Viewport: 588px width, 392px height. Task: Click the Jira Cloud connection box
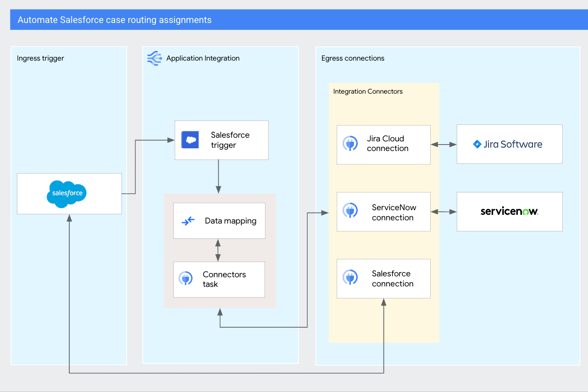[383, 144]
